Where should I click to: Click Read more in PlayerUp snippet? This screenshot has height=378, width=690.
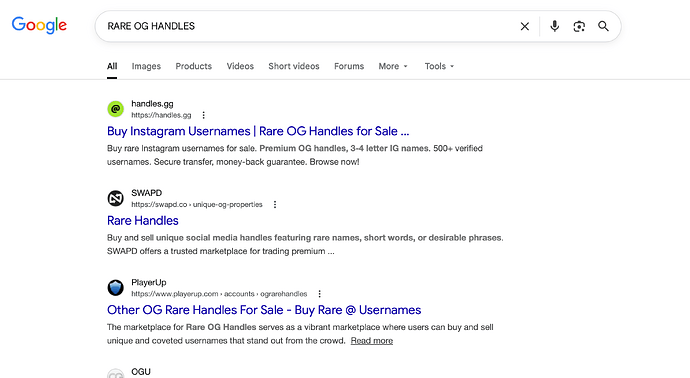[x=372, y=341]
